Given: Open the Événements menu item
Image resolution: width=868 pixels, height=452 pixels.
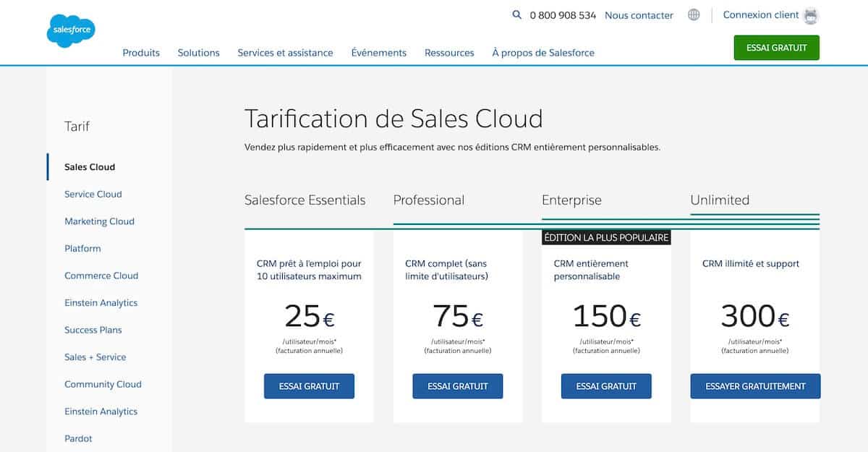Looking at the screenshot, I should [378, 53].
